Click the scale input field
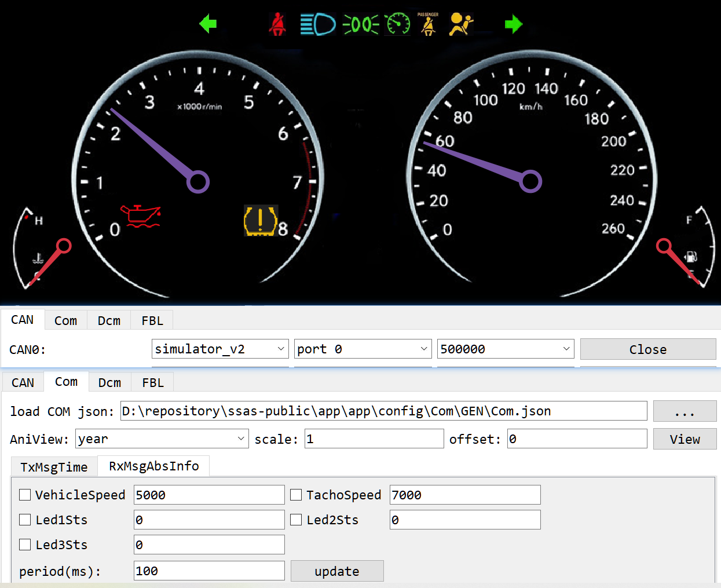The image size is (721, 588). pyautogui.click(x=374, y=439)
